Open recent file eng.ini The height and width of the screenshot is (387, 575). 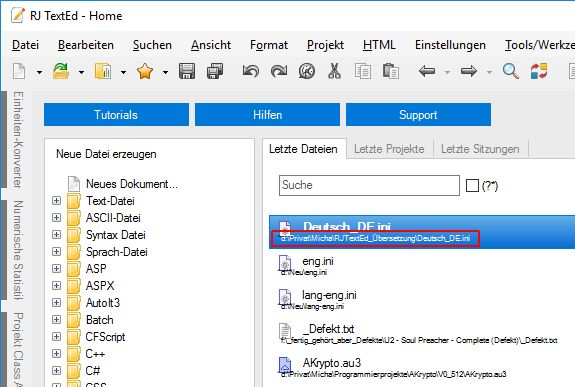[x=422, y=266]
